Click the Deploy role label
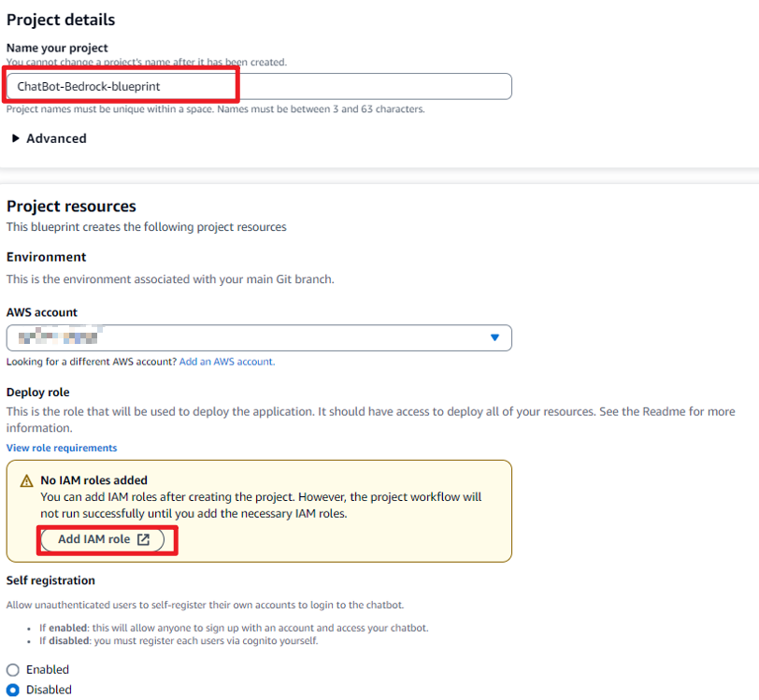Viewport: 759px width, 700px height. pyautogui.click(x=38, y=393)
